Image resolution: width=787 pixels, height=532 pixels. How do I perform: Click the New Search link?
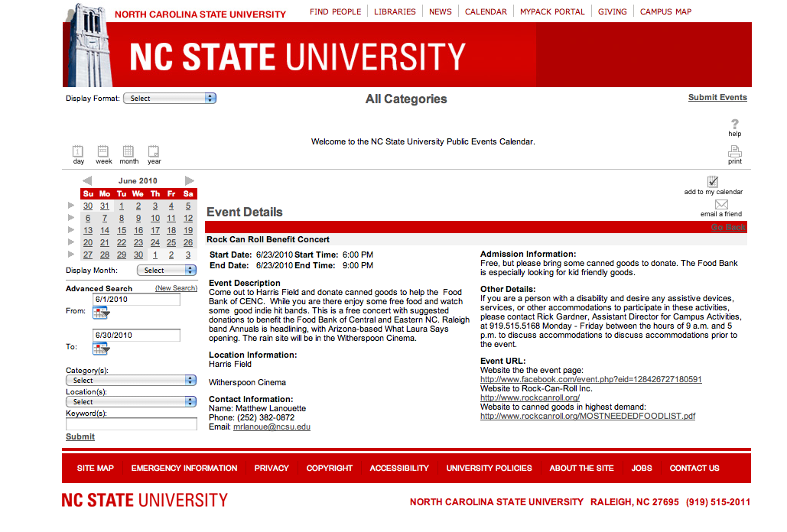pyautogui.click(x=176, y=288)
